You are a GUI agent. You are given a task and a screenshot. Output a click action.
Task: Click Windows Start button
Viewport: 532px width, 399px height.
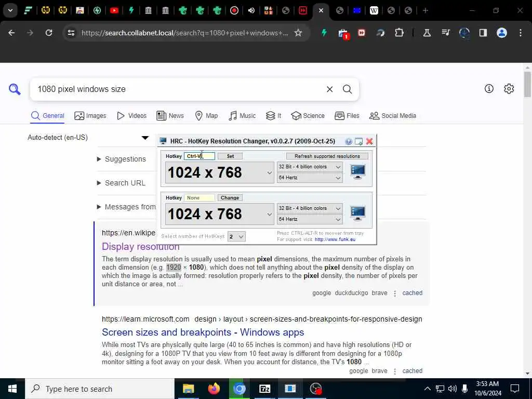tap(12, 389)
